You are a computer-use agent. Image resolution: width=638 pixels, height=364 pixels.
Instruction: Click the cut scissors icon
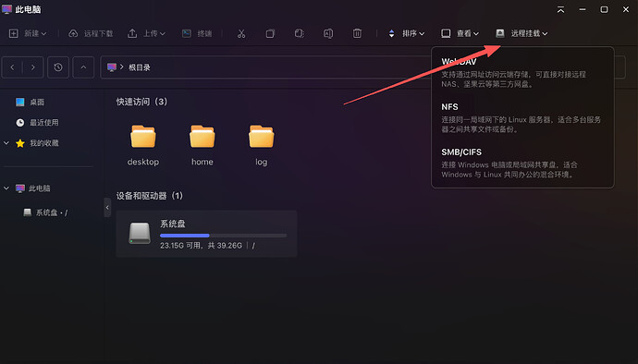click(x=241, y=33)
